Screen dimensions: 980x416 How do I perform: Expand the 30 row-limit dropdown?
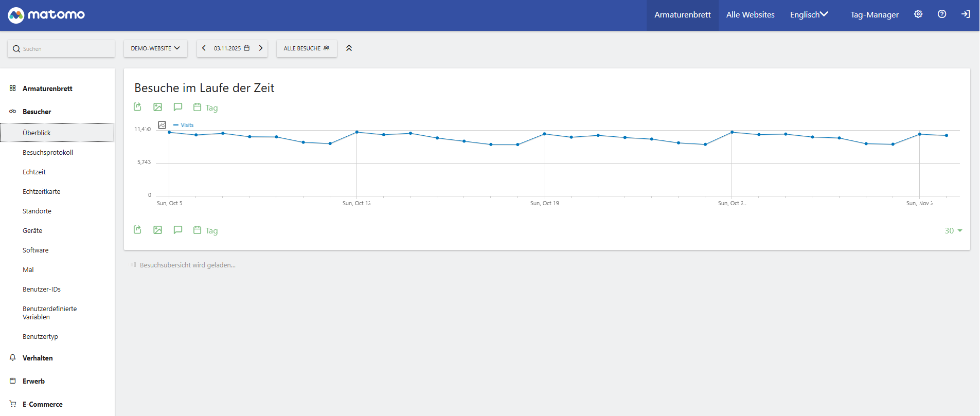click(953, 231)
